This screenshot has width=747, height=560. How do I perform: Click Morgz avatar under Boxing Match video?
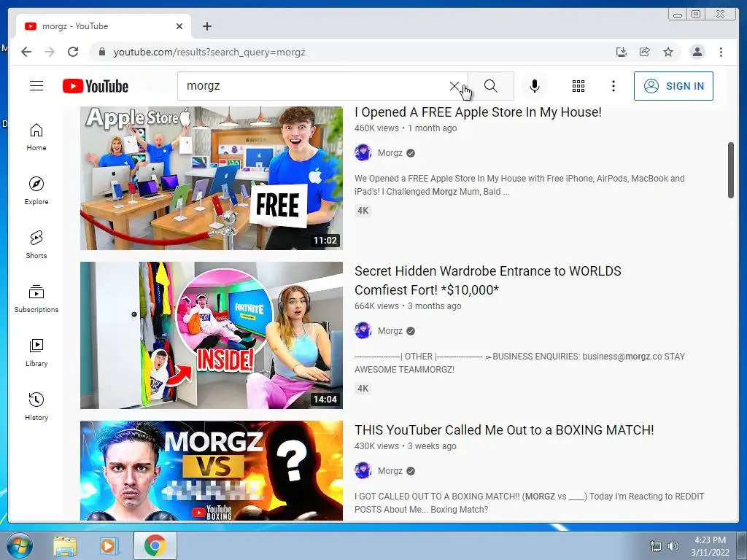(363, 471)
